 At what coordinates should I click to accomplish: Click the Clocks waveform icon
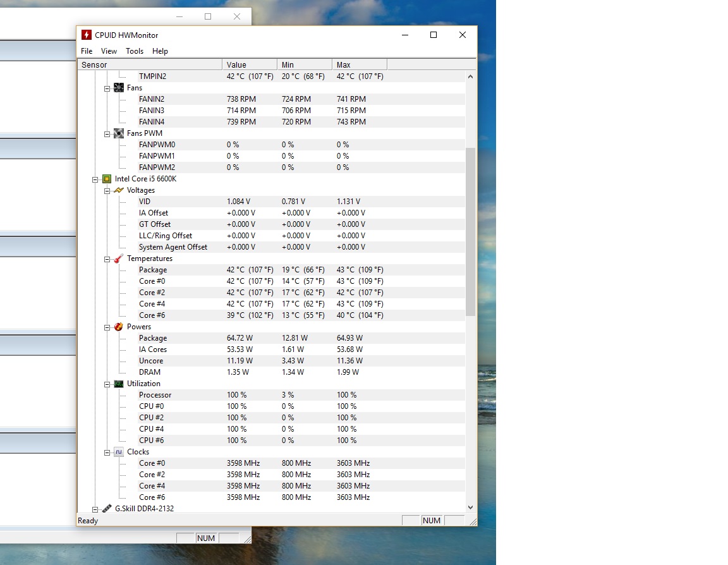tap(118, 452)
